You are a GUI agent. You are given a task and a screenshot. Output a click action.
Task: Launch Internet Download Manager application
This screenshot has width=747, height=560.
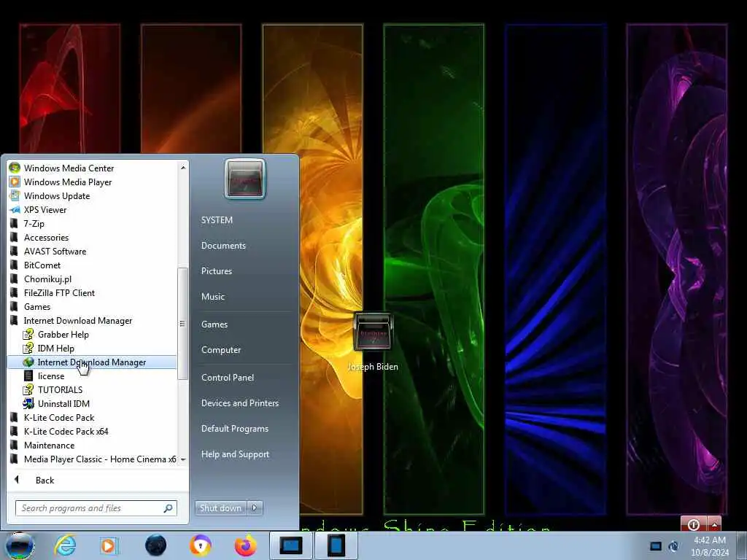(x=93, y=362)
